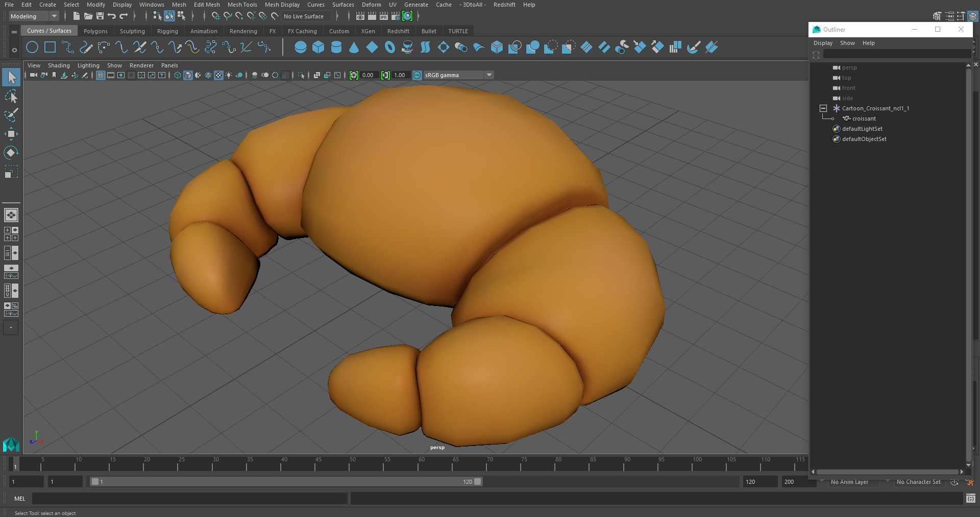Click the Undo arrow icon

[112, 16]
